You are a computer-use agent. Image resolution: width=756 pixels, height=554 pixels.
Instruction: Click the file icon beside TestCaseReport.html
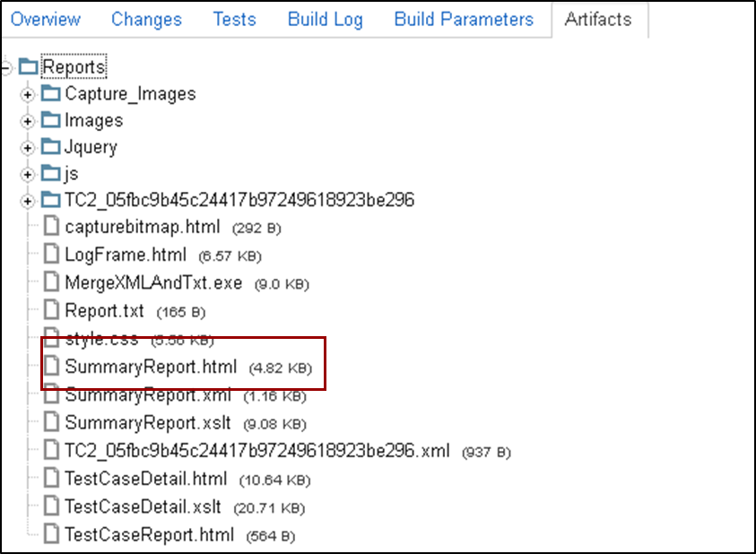coord(52,534)
